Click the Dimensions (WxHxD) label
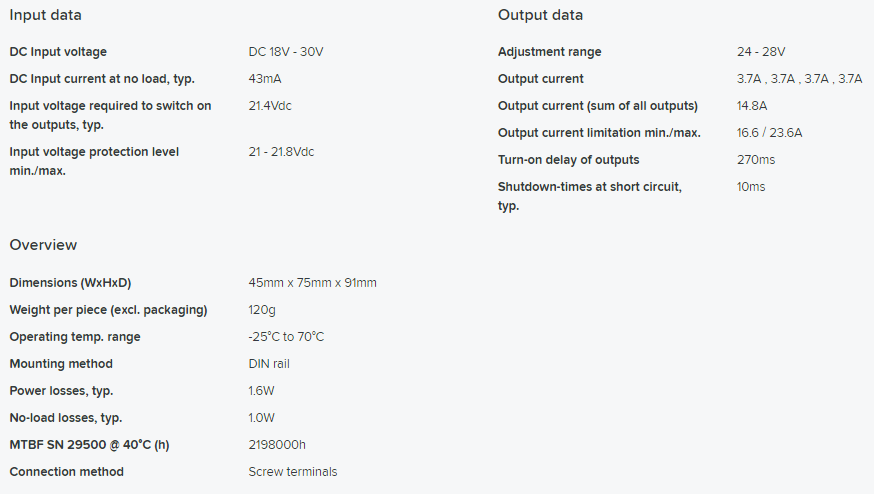The image size is (874, 494). coord(70,283)
